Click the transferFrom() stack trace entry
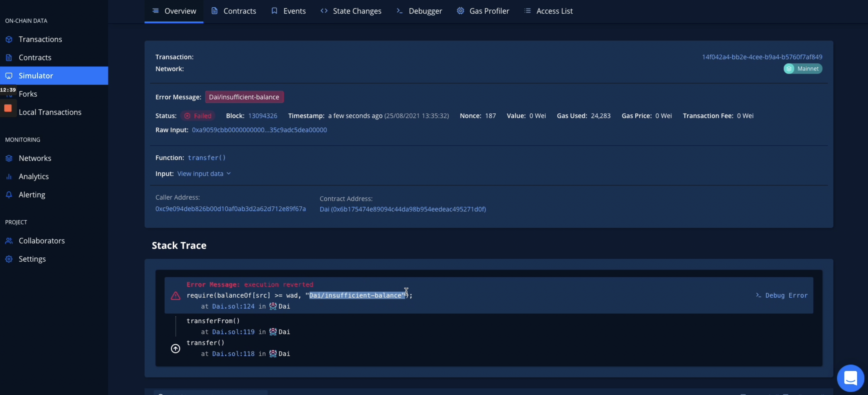 pyautogui.click(x=213, y=321)
